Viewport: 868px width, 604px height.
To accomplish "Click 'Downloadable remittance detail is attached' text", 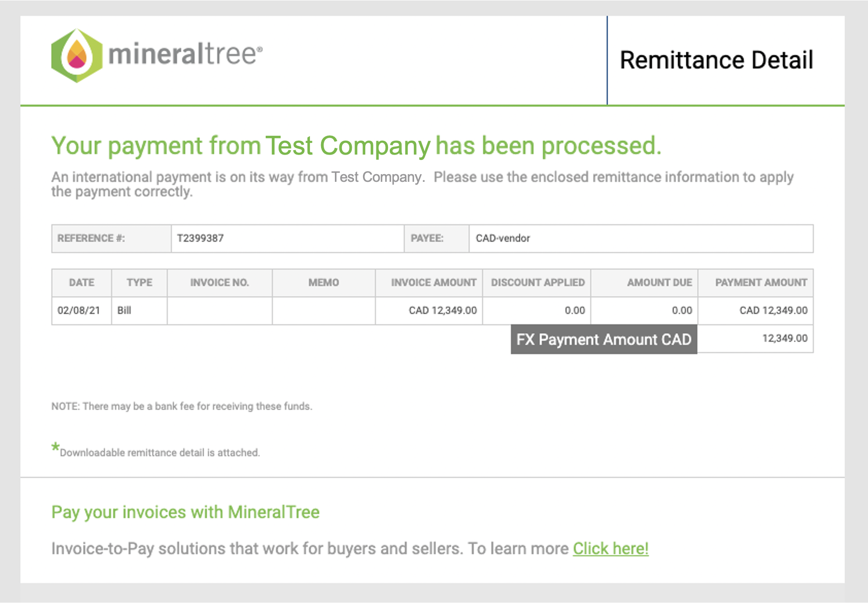I will click(160, 453).
